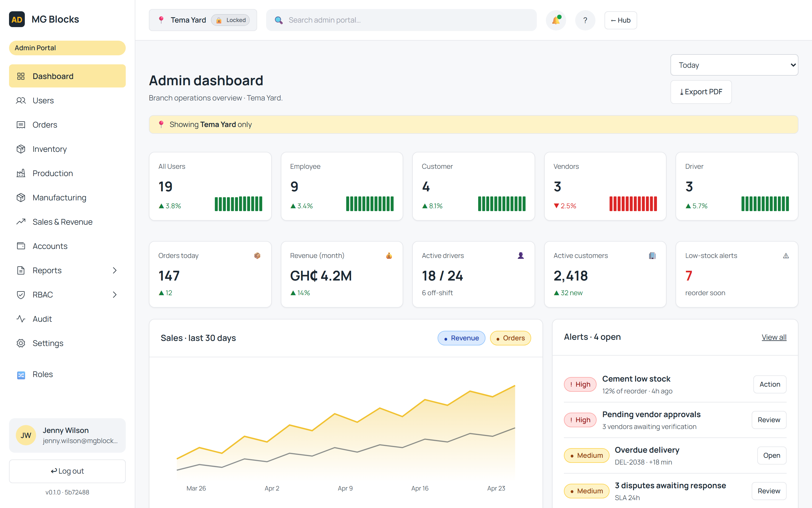This screenshot has width=812, height=508.
Task: Open the Today date range dropdown
Action: click(x=734, y=65)
